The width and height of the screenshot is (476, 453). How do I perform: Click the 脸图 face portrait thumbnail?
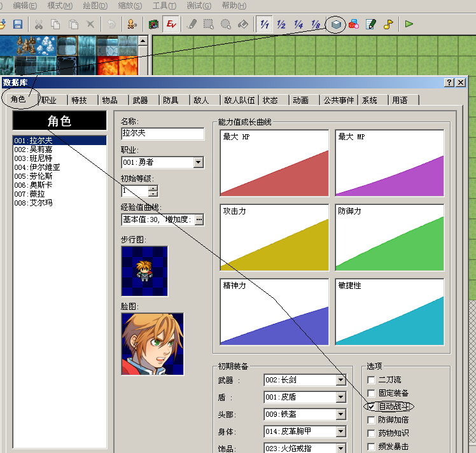coord(152,344)
